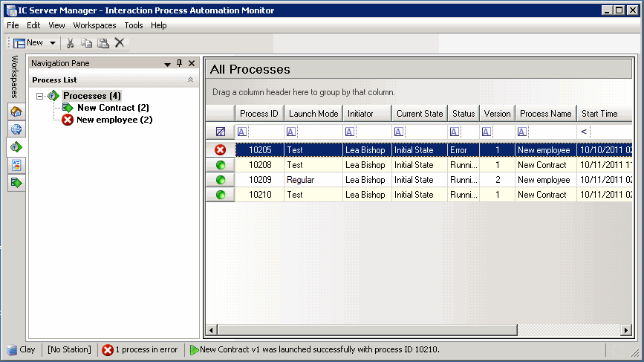Collapse the Process List section chevrons

190,80
